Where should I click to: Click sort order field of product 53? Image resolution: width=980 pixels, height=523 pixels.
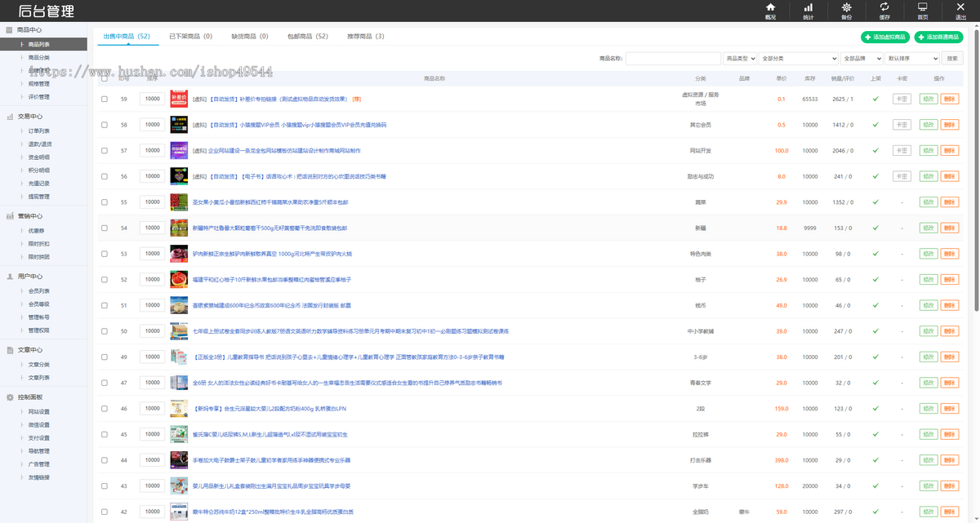152,254
